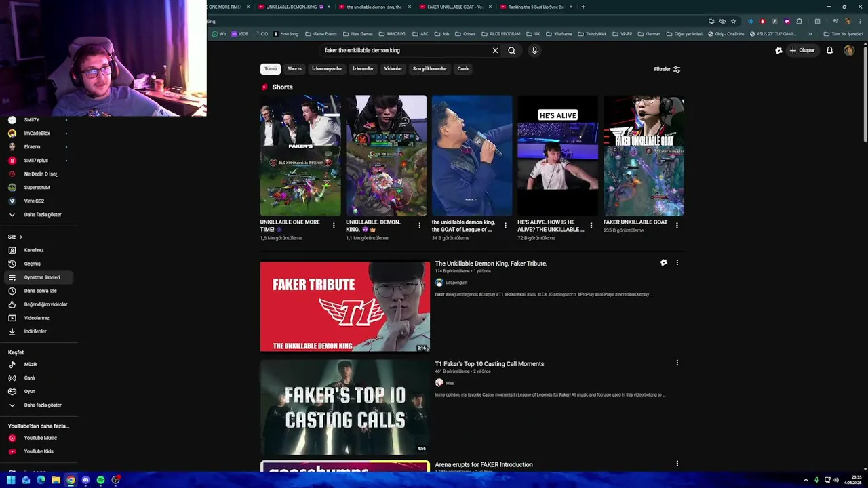This screenshot has height=488, width=868.
Task: Open Müzik in the Keşfet section
Action: point(39,365)
